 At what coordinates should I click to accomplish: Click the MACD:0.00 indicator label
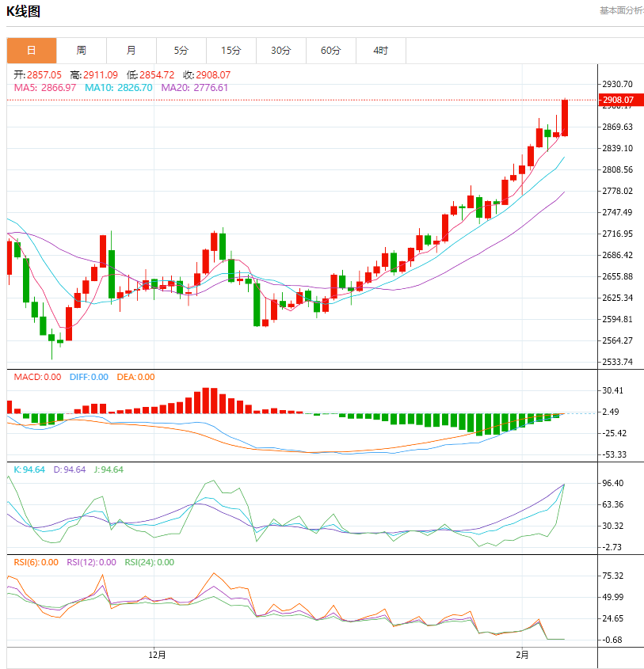point(37,377)
